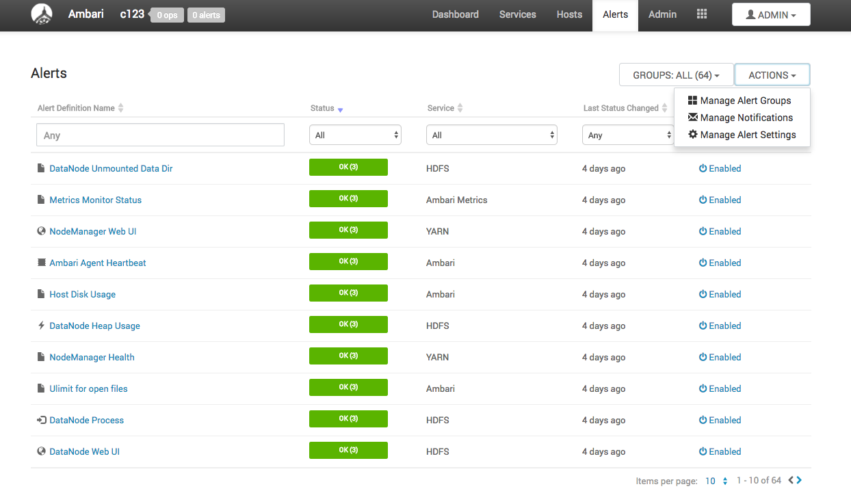Click the globe icon beside NodeManager Web UI
Screen dimensions: 851x504
[x=40, y=231]
